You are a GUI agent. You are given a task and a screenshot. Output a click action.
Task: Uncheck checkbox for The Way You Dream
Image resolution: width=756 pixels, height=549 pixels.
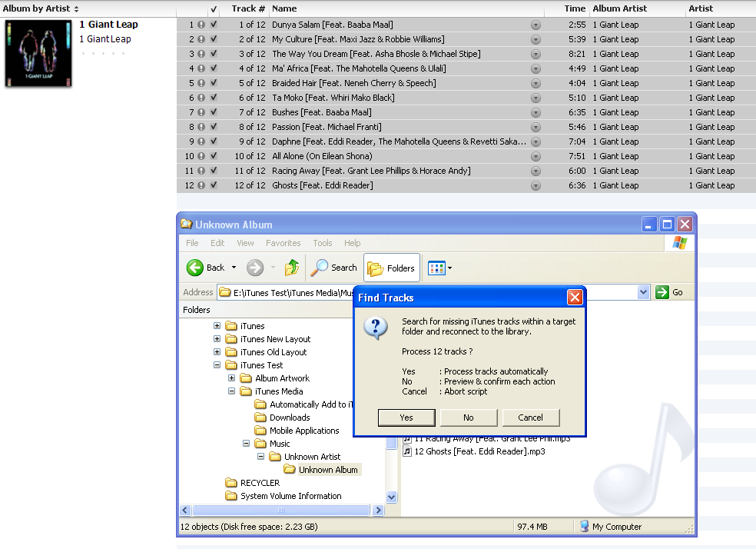(214, 54)
